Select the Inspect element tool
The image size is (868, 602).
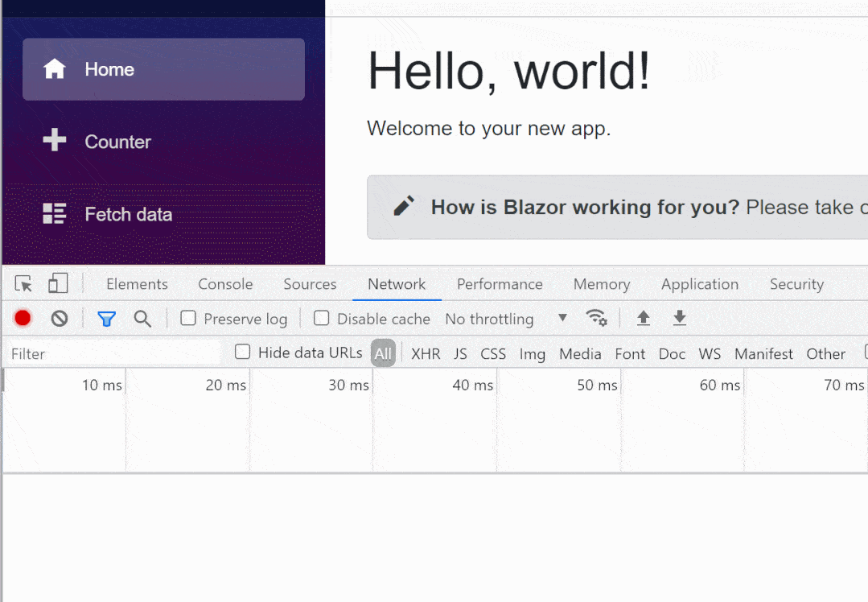[23, 283]
